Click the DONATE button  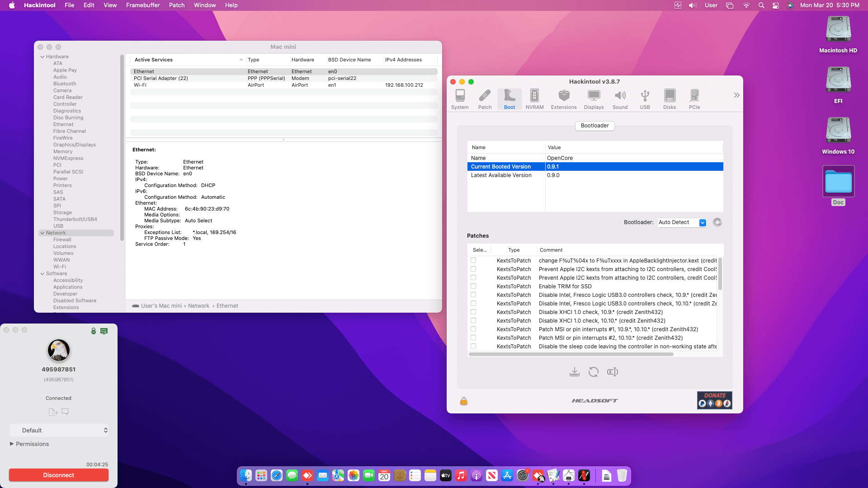tap(714, 400)
